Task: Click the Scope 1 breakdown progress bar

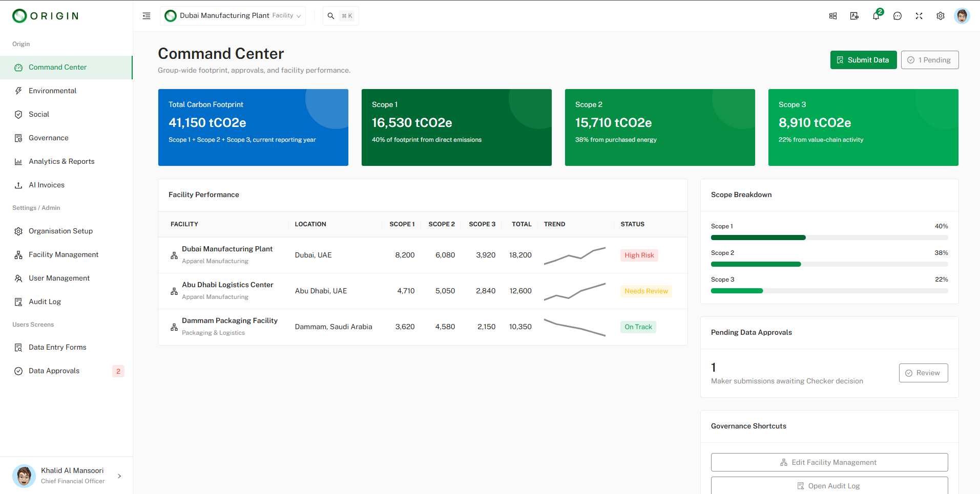Action: coord(829,238)
